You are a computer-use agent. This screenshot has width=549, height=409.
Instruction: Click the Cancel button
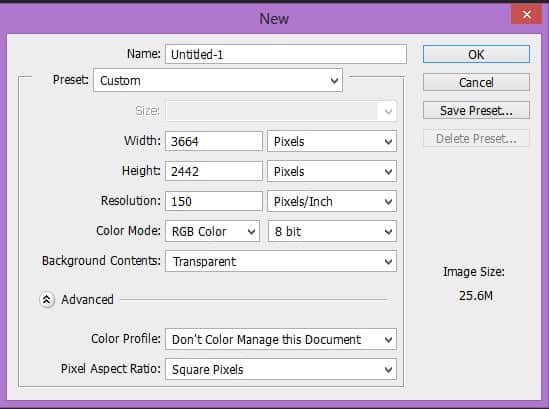click(476, 82)
